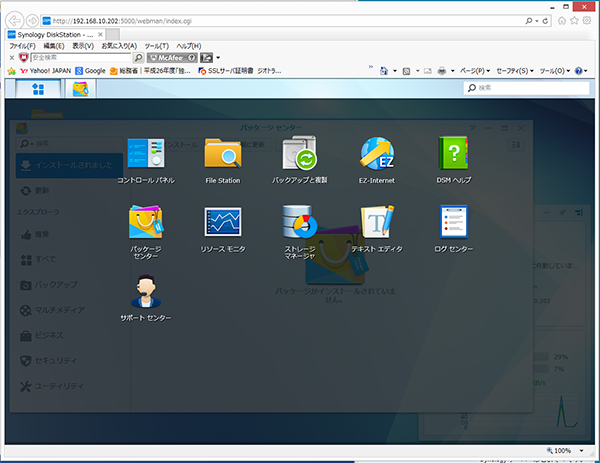Select ビジネス category in Package Center
The width and height of the screenshot is (600, 463).
pyautogui.click(x=69, y=335)
